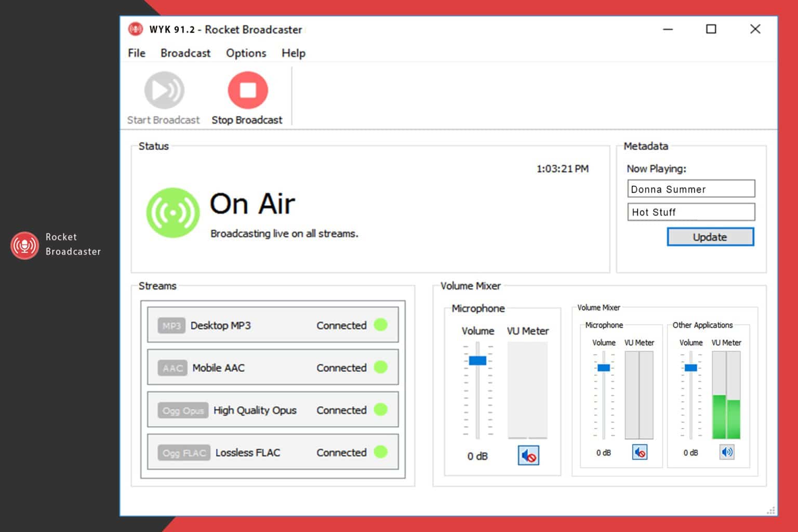This screenshot has width=798, height=532.
Task: Unmute the Other Applications channel
Action: [x=727, y=453]
